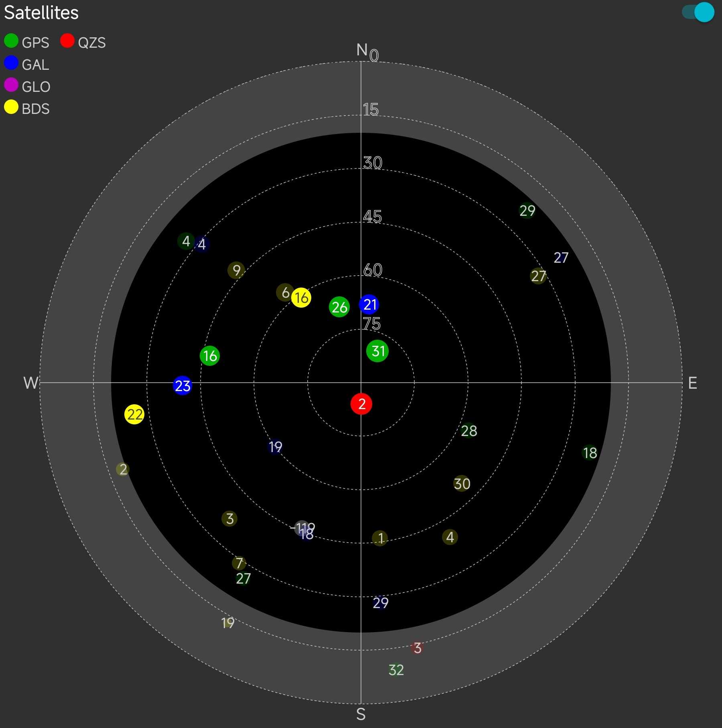Screen dimensions: 722x728
Task: Select dim yellow satellite 9
Action: [x=236, y=270]
